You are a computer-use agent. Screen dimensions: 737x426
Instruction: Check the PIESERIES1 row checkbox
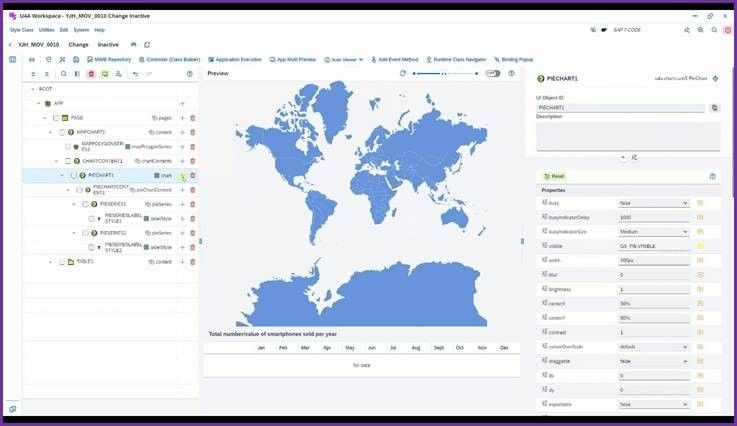pyautogui.click(x=85, y=205)
